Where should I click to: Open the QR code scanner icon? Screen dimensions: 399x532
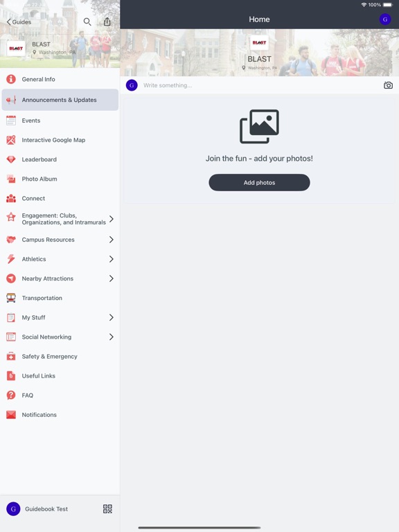pyautogui.click(x=107, y=509)
